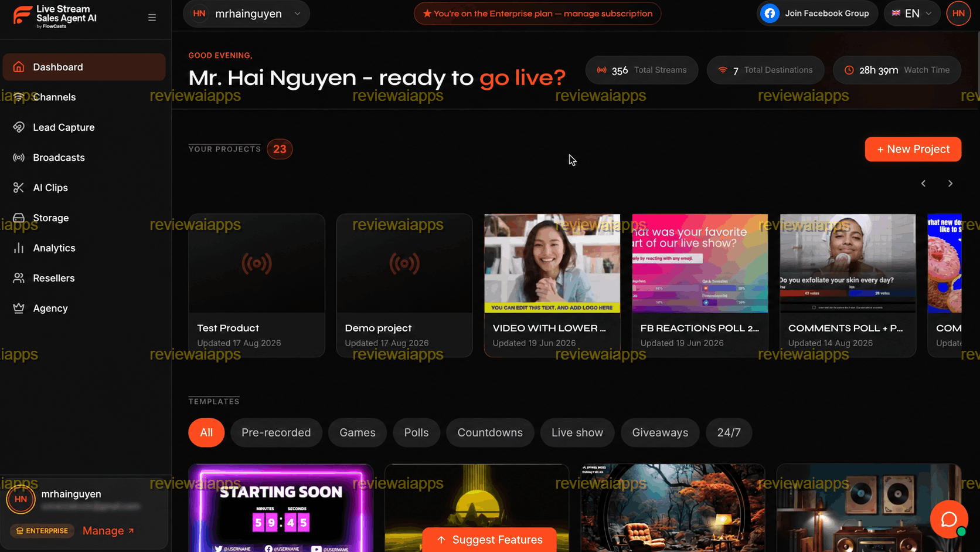Show previous projects with the left arrow
The width and height of the screenshot is (980, 552).
pos(923,184)
